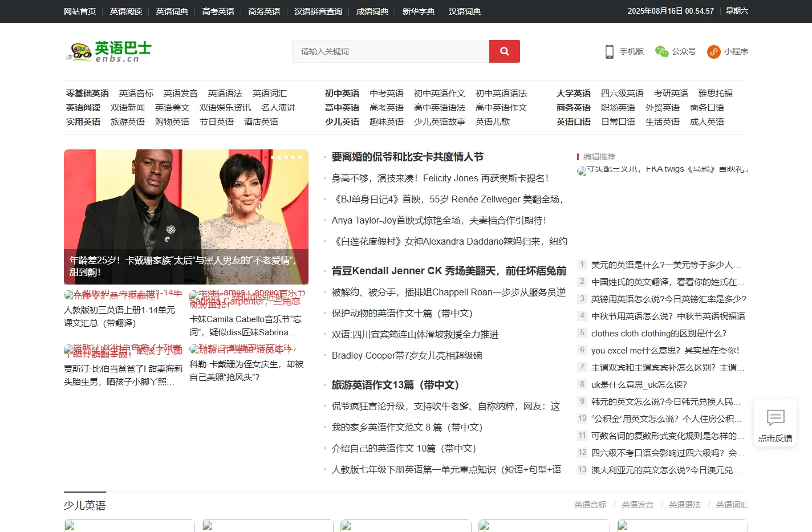The width and height of the screenshot is (812, 532).
Task: Open 我的家乡英语作文范文 8 篇
Action: tap(407, 428)
